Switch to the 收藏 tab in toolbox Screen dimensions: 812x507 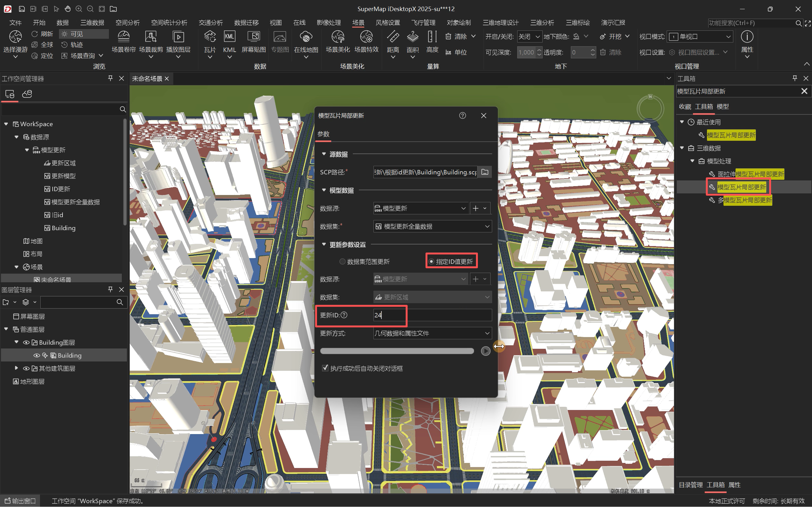click(684, 106)
